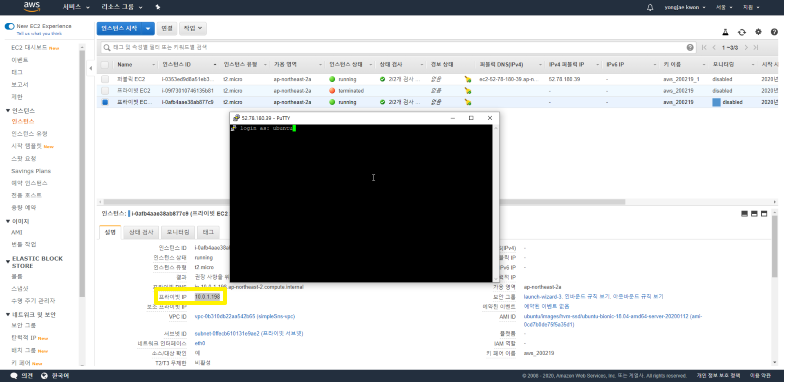Jump to the last page of instances
785x383 pixels.
[755, 48]
